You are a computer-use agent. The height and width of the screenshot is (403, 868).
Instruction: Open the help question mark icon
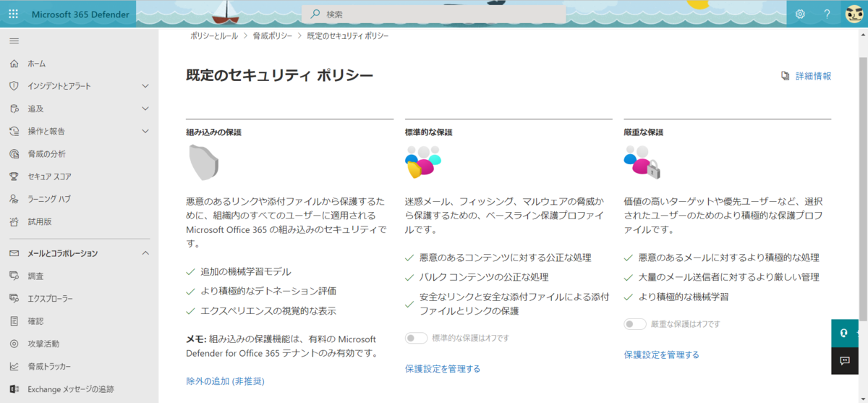point(827,14)
